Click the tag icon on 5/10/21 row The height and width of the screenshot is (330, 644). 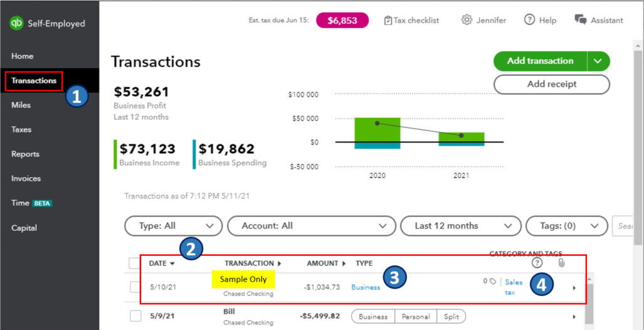(493, 282)
